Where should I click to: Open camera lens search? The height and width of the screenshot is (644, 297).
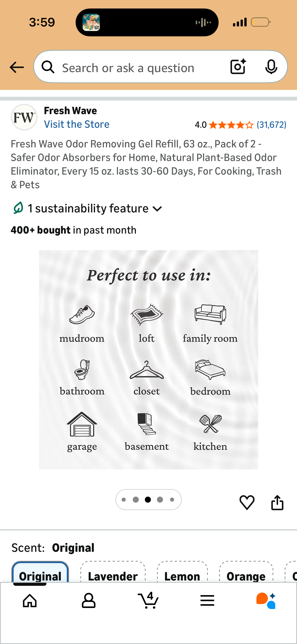[x=238, y=67]
